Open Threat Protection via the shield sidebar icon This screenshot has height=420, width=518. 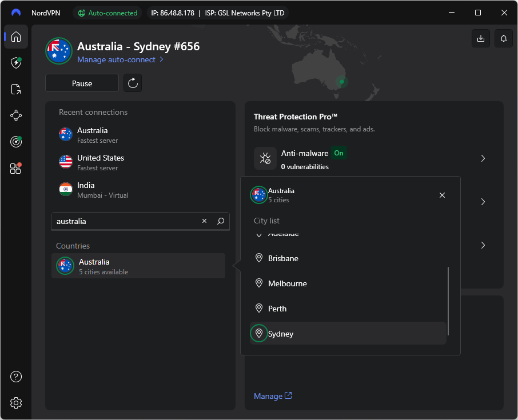coord(15,63)
